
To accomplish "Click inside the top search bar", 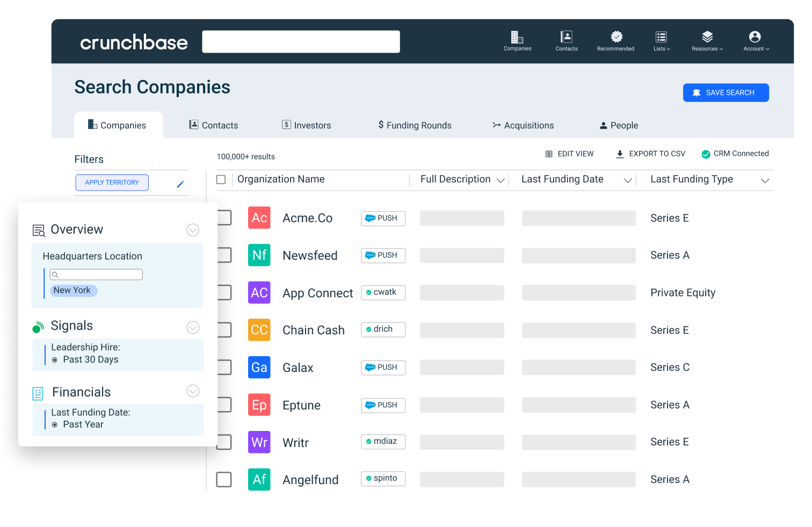I will click(301, 41).
